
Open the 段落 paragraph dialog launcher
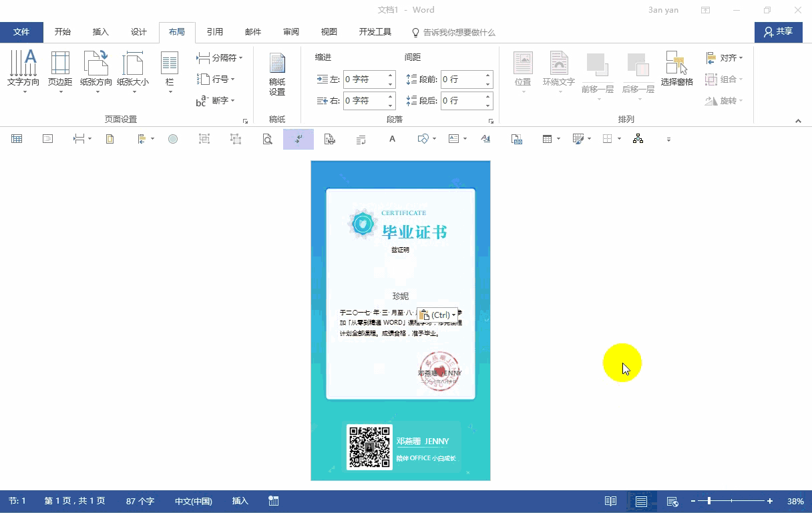click(x=491, y=121)
